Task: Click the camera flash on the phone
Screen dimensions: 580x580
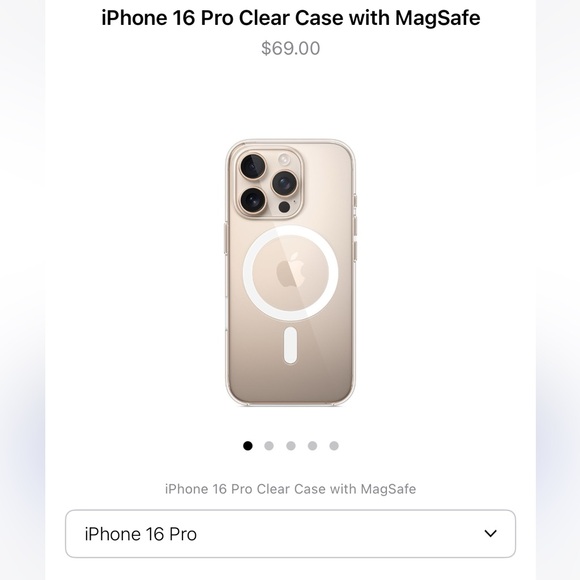Action: 284,160
